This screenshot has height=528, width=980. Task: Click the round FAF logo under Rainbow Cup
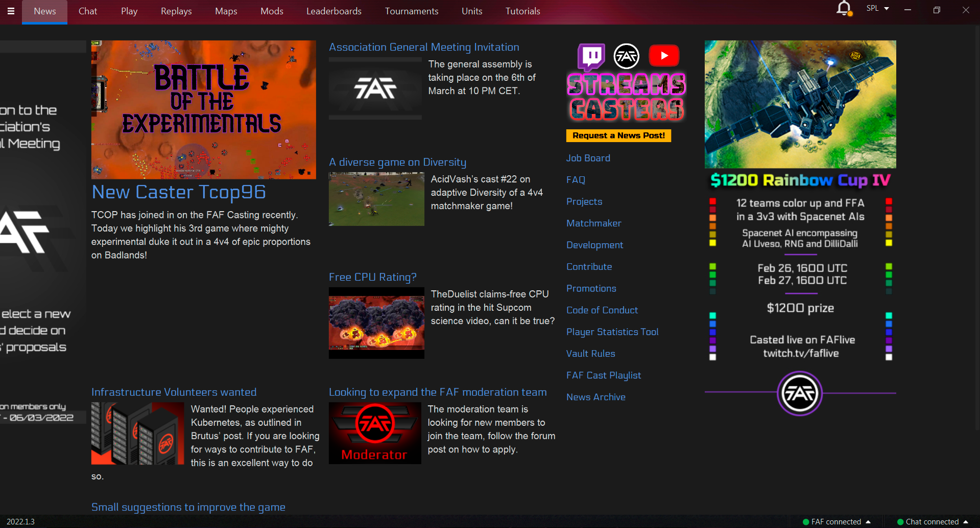point(800,393)
